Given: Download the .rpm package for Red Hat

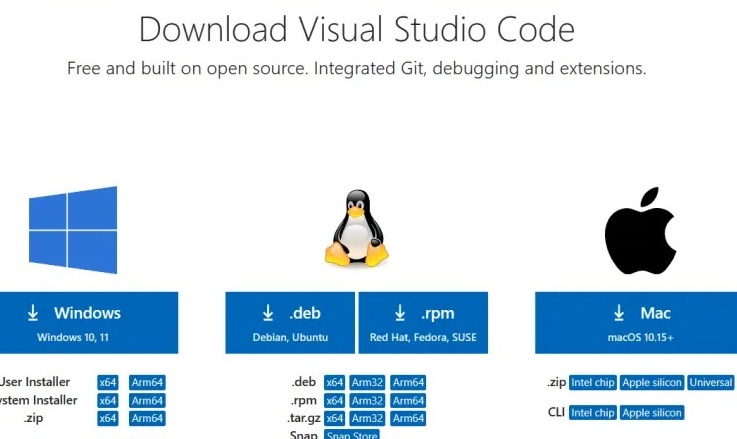Looking at the screenshot, I should 423,322.
